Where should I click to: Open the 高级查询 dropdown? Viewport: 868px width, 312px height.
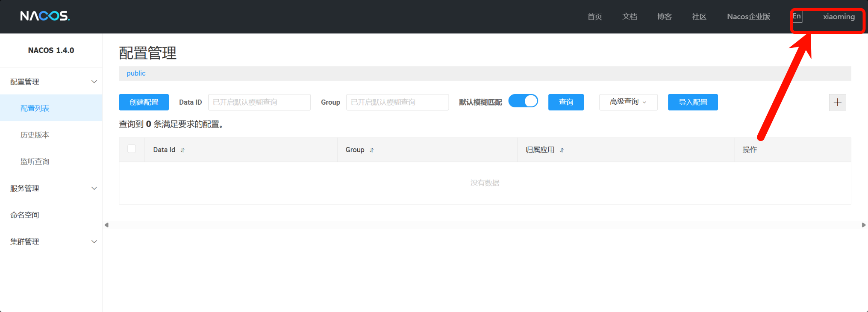tap(628, 102)
